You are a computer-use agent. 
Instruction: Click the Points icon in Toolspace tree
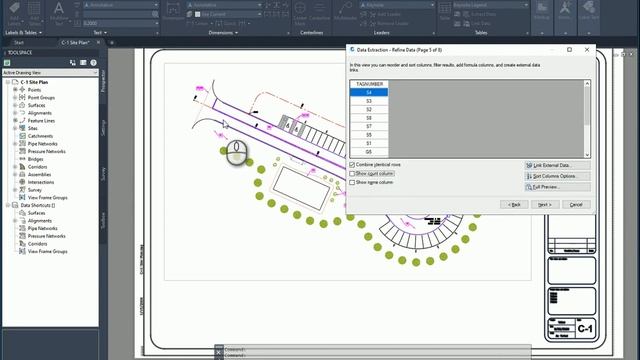pos(22,89)
